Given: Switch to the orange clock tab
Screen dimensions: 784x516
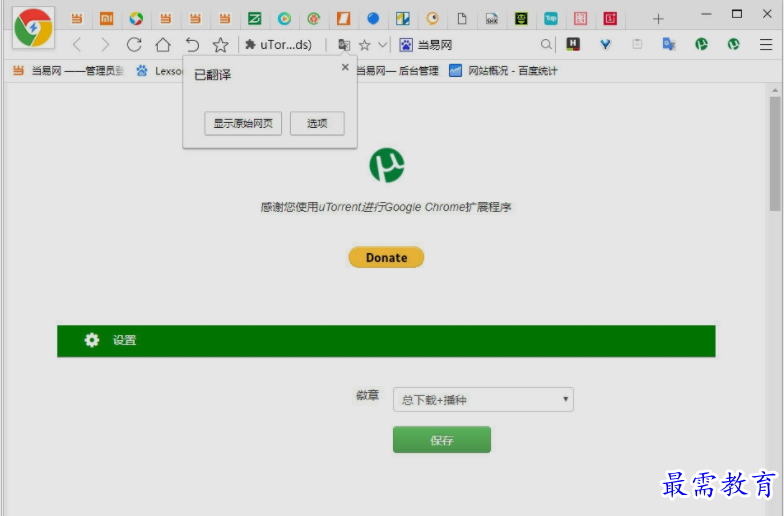Looking at the screenshot, I should click(x=432, y=19).
